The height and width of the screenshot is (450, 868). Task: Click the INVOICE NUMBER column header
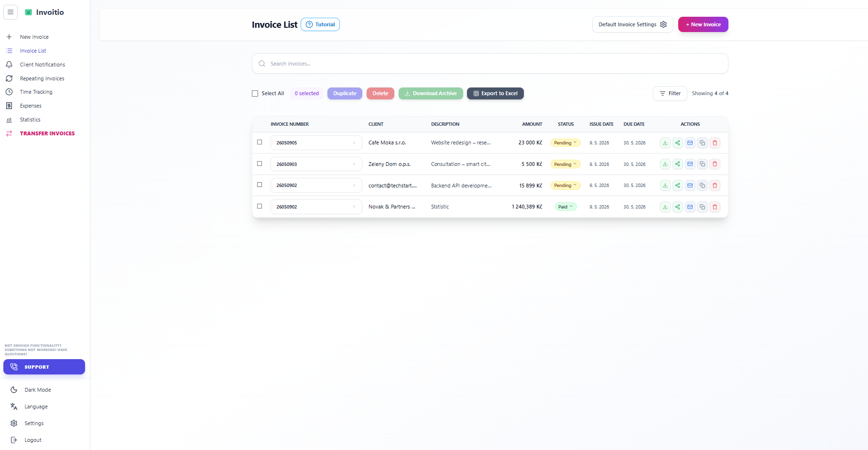point(290,124)
